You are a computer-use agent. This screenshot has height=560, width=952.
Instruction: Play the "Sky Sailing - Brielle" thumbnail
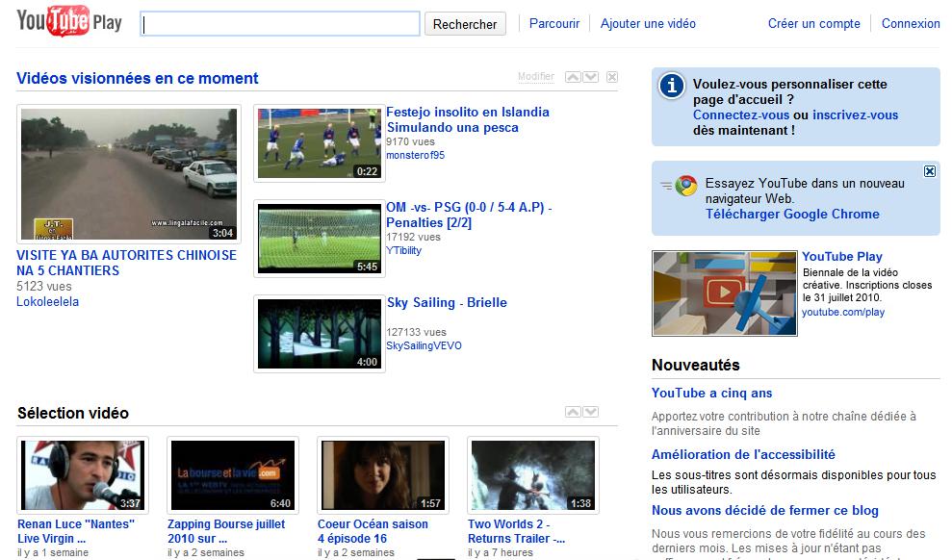tap(319, 333)
